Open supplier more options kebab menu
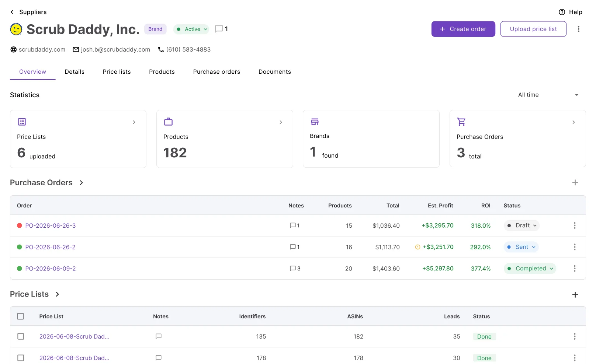 pos(578,29)
